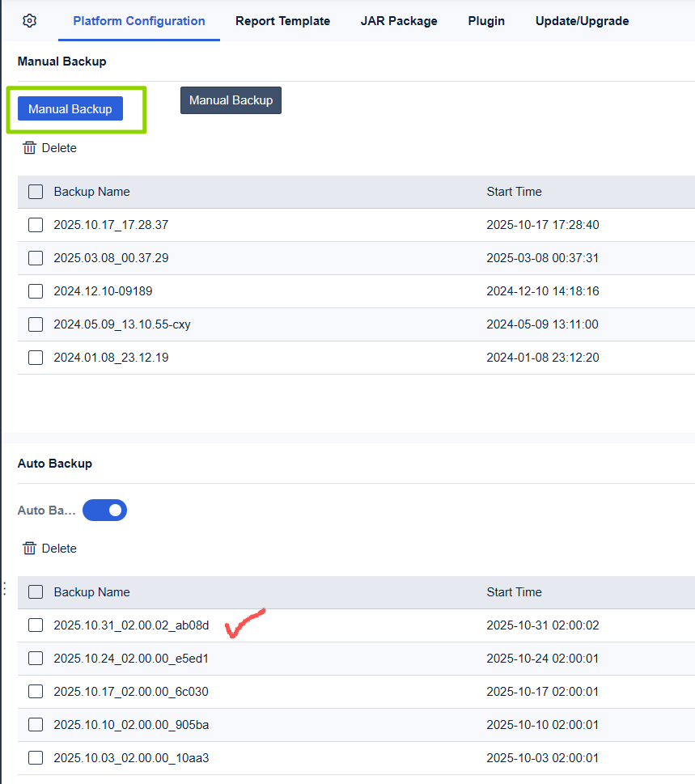695x784 pixels.
Task: Check auto backup 2025.10.10_02.00.00_905ba
Action: [36, 724]
